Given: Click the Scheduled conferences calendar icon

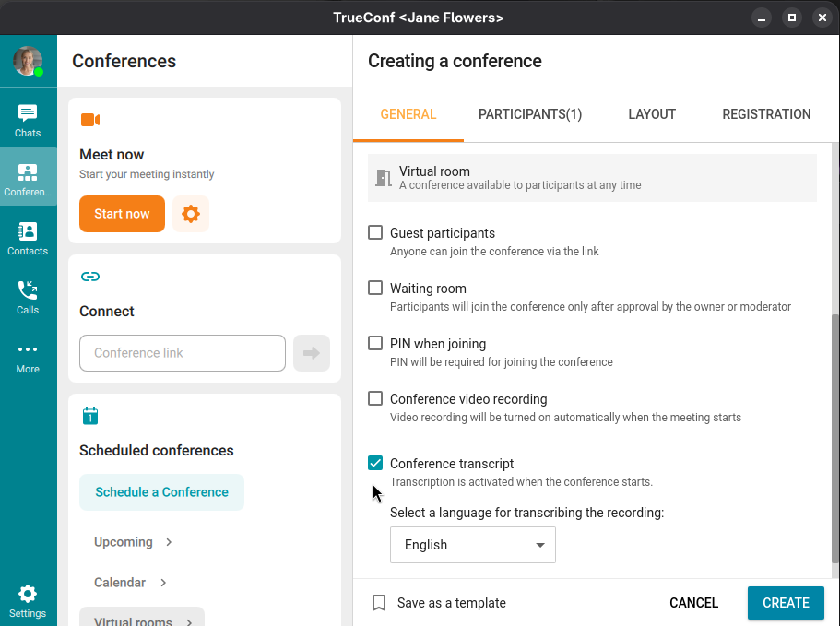Looking at the screenshot, I should pos(90,416).
